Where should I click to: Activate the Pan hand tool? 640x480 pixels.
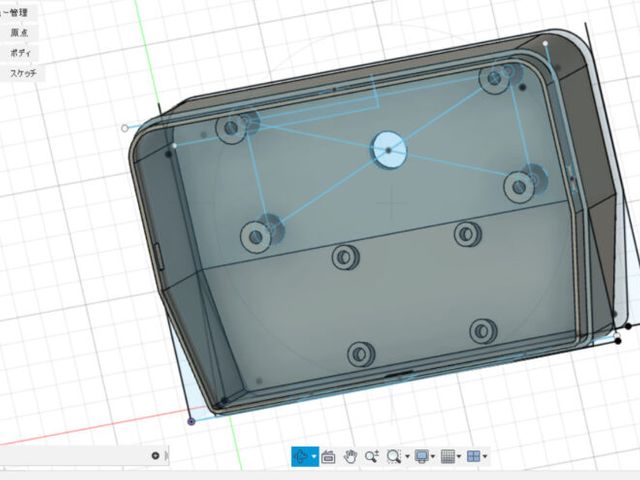point(350,456)
